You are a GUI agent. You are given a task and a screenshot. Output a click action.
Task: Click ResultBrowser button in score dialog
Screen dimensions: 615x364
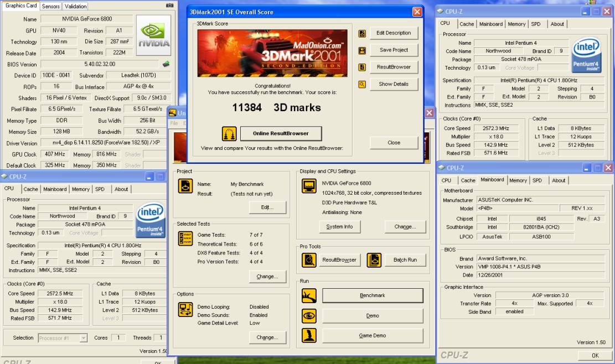pos(394,67)
